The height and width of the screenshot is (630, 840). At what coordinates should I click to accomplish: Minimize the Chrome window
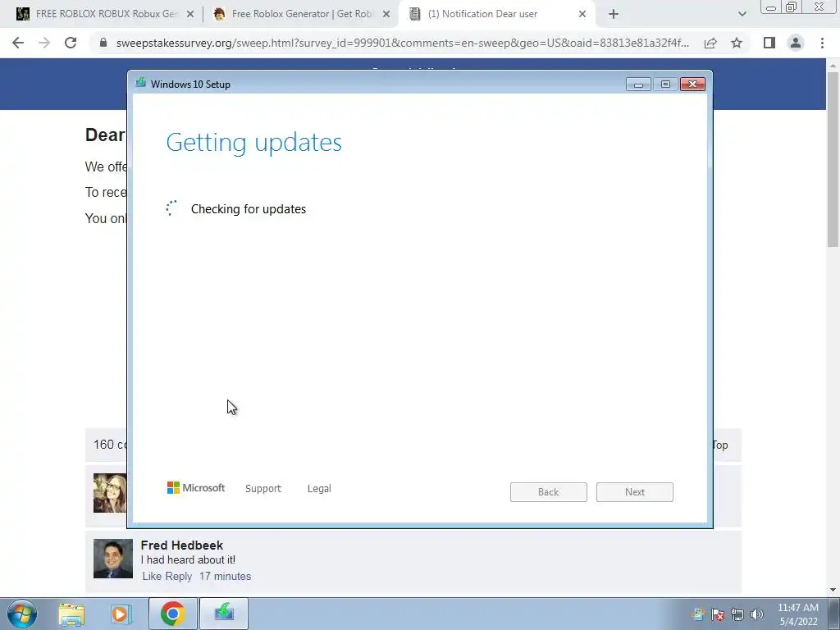[x=771, y=7]
